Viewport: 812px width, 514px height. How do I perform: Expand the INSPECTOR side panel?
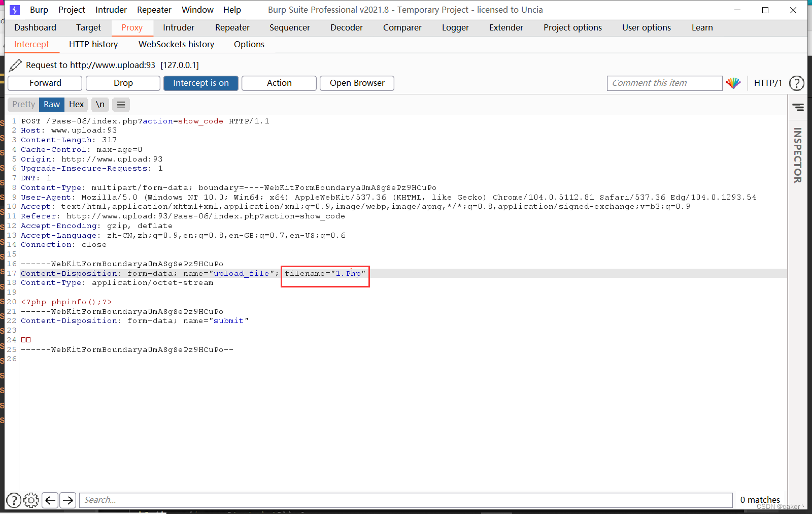click(x=798, y=155)
